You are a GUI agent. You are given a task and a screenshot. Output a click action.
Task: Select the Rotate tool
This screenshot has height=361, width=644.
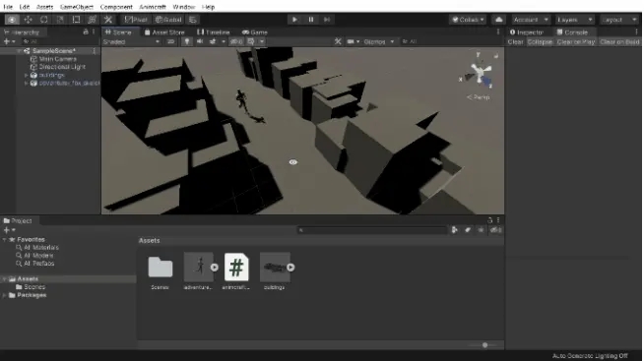tap(44, 20)
